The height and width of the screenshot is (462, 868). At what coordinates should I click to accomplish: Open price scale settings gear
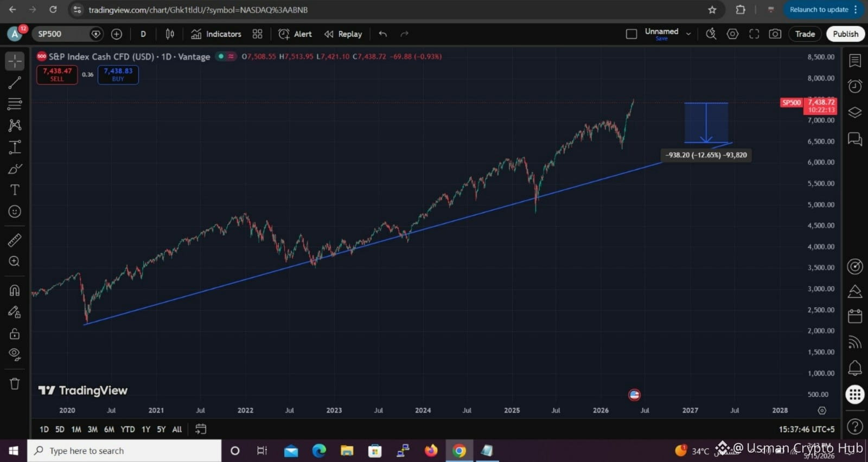tap(822, 410)
